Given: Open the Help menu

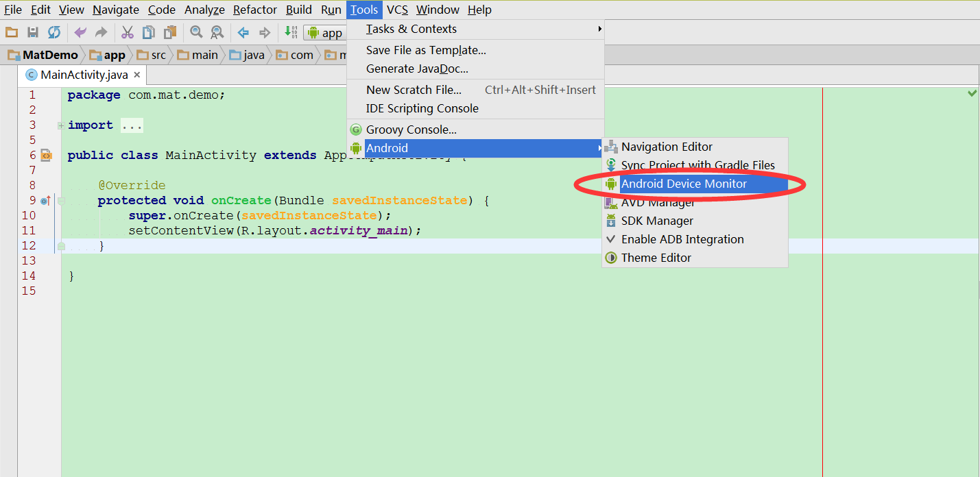Looking at the screenshot, I should [480, 10].
